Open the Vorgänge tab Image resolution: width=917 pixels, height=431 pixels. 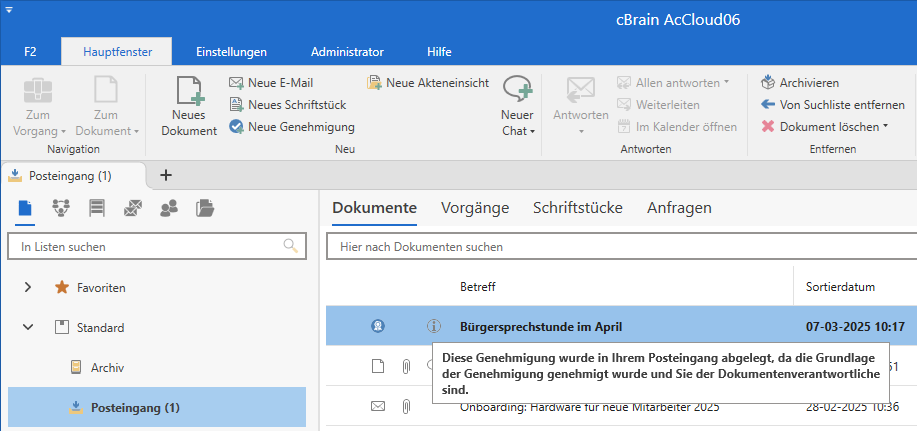point(475,208)
